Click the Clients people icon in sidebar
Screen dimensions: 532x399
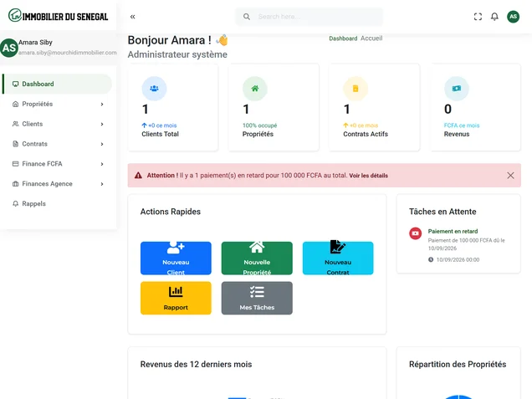click(15, 124)
